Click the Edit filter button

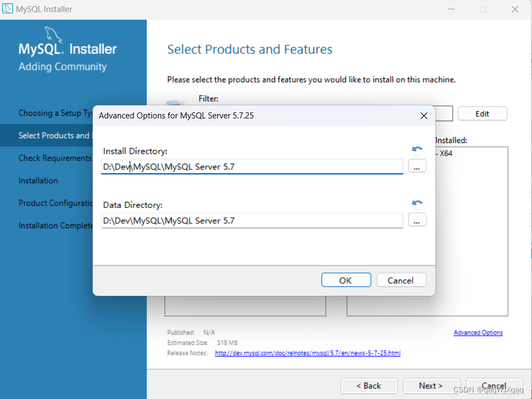coord(482,114)
